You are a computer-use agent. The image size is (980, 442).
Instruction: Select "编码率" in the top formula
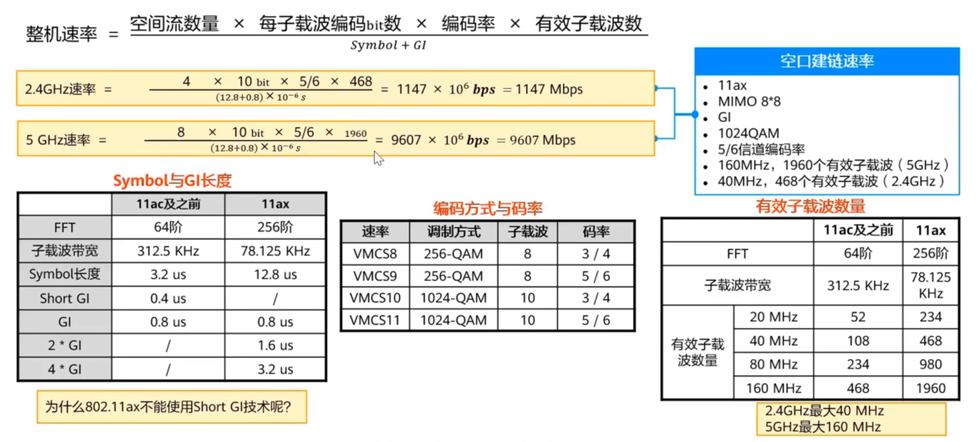point(468,23)
